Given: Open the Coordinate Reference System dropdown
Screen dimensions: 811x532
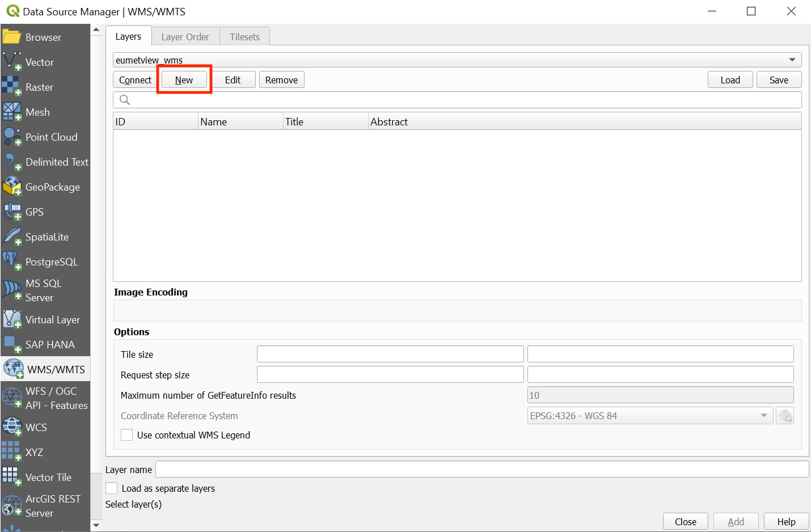Looking at the screenshot, I should click(649, 416).
